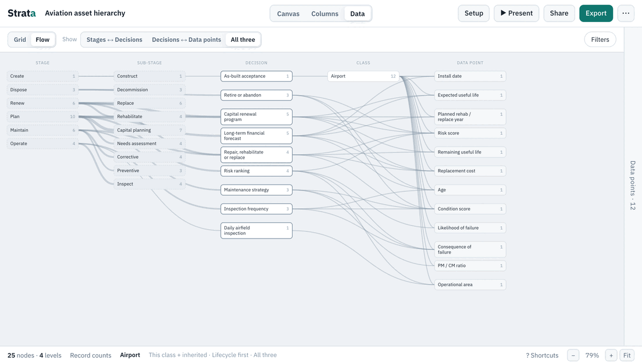Select the Create stage node
Image resolution: width=642 pixels, height=364 pixels.
(42, 76)
